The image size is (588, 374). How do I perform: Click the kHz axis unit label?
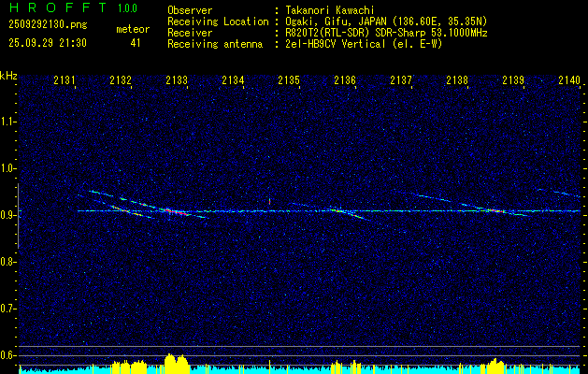[x=9, y=76]
